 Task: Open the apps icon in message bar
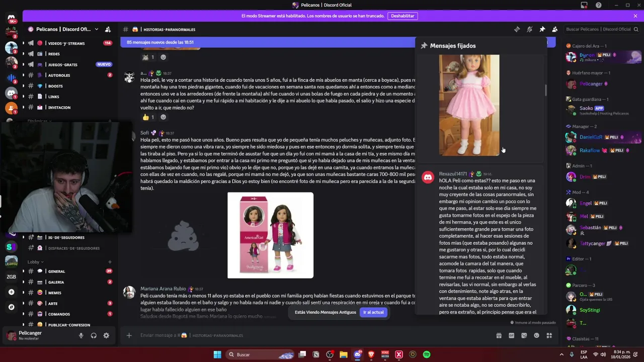click(x=549, y=335)
